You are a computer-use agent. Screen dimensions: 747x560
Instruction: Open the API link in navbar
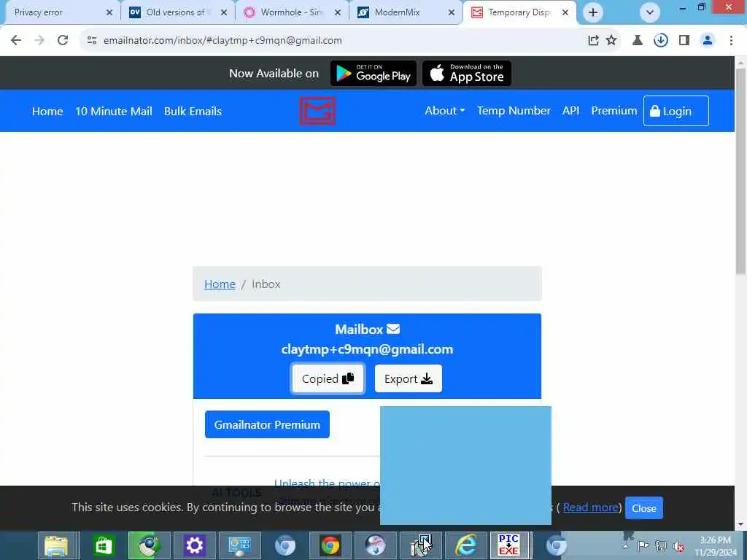[x=570, y=111]
